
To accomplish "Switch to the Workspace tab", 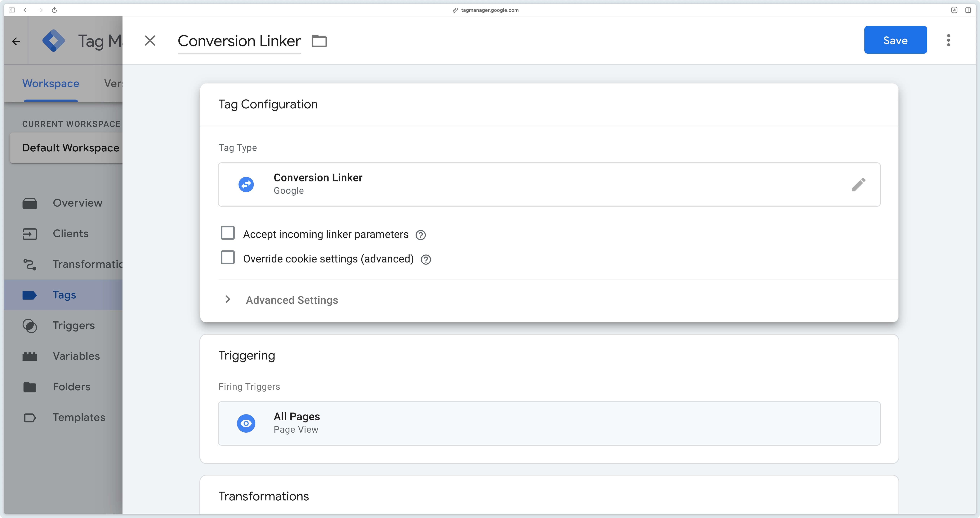I will click(51, 83).
